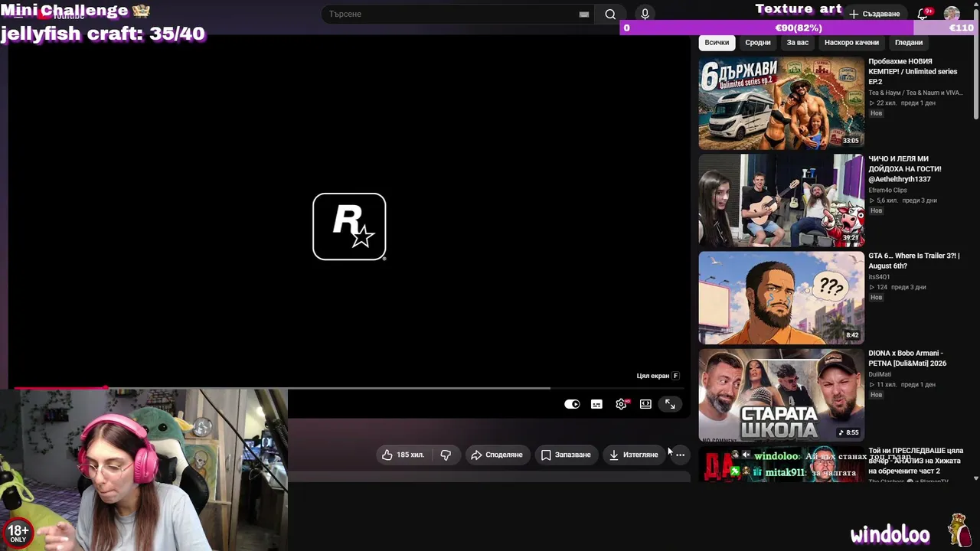Click the Tea & Наум channel name

point(915,93)
